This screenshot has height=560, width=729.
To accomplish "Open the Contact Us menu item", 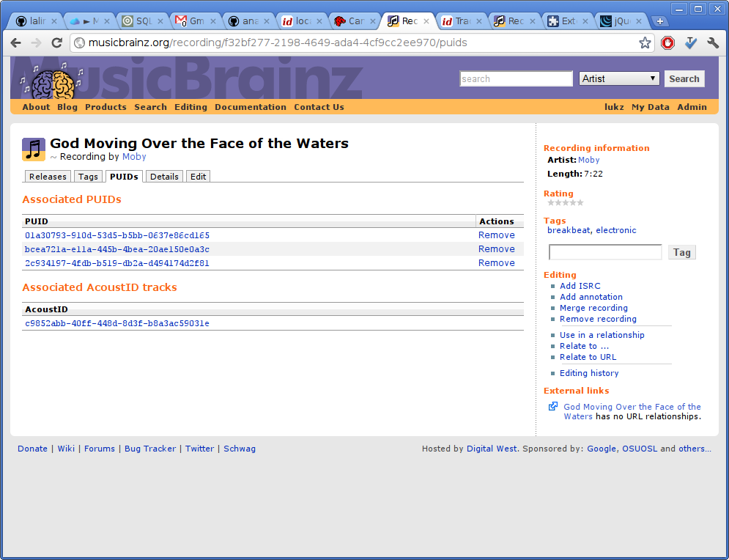I will coord(319,107).
